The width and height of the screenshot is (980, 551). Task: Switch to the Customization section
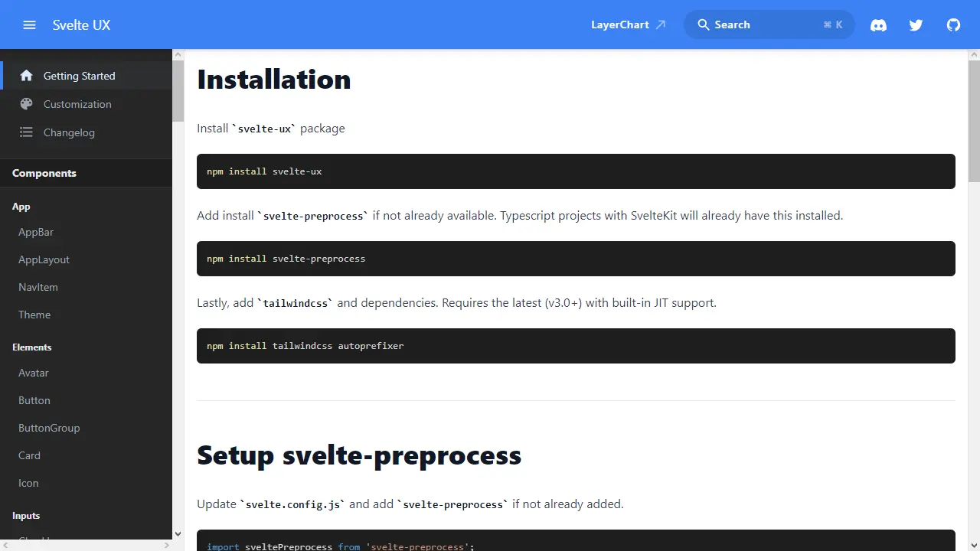tap(77, 104)
